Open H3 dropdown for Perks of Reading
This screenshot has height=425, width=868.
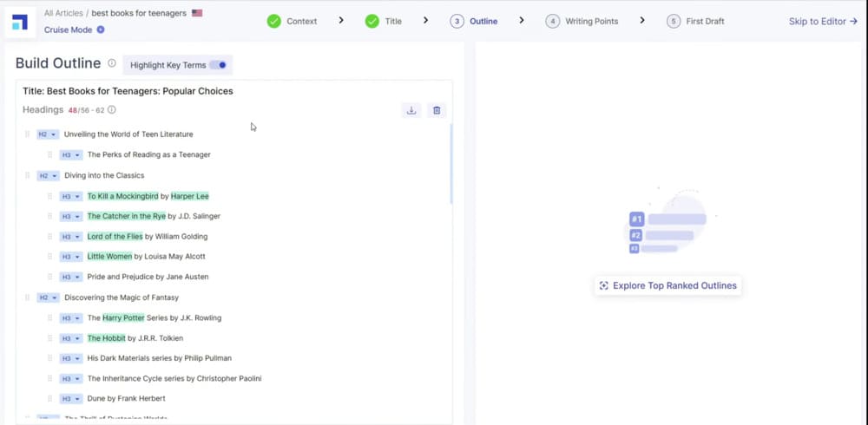click(71, 155)
